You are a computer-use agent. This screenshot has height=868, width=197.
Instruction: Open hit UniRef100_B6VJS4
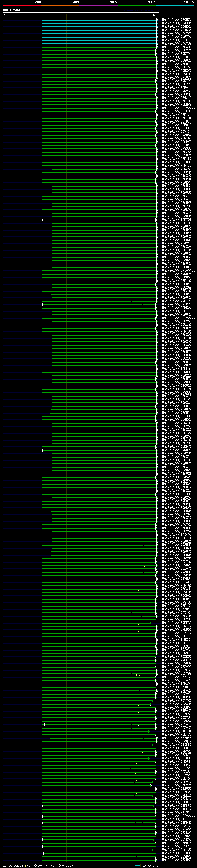(176, 131)
